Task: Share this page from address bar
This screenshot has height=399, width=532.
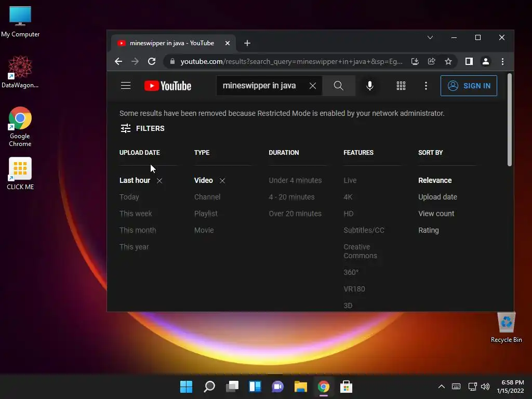Action: click(431, 61)
